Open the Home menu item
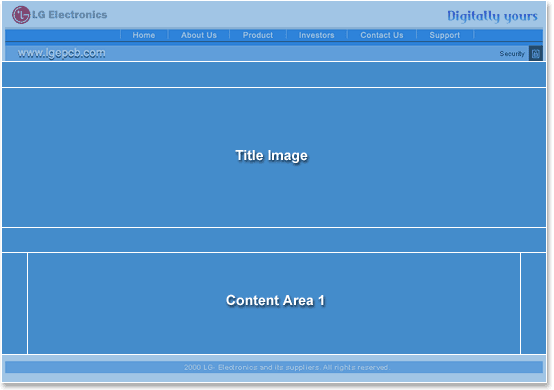The height and width of the screenshot is (390, 554). pyautogui.click(x=144, y=35)
